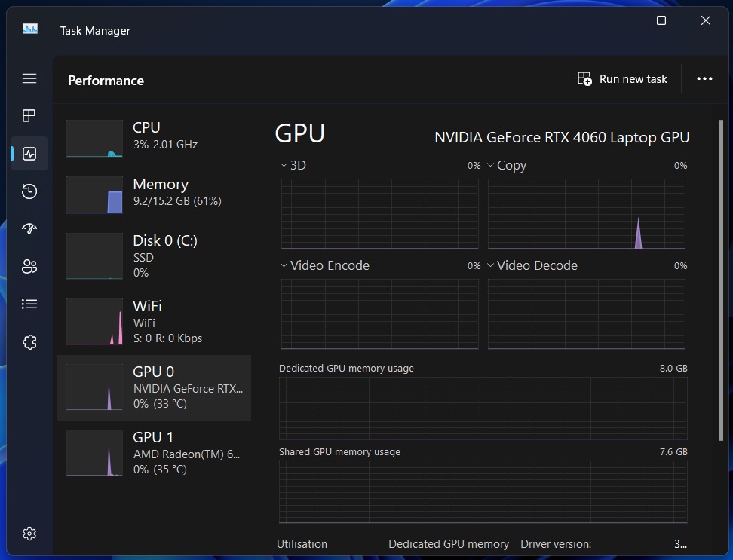Open the Video Encode graph dropdown
This screenshot has height=560, width=733.
coord(284,265)
